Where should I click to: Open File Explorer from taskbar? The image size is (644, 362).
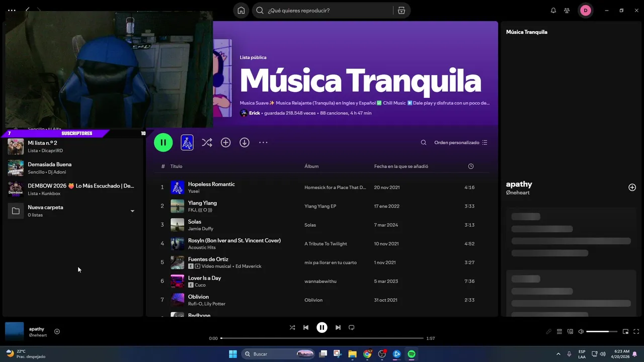[x=353, y=354]
